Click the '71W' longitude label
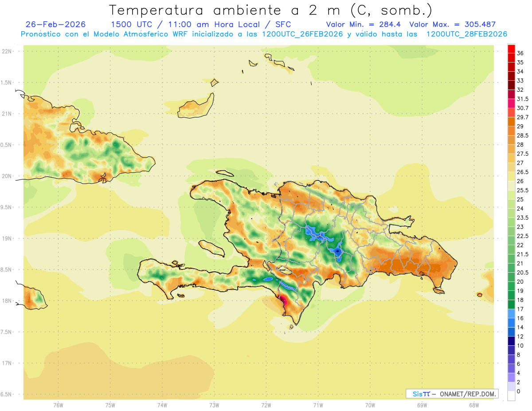This screenshot has height=411, width=532. pos(318,405)
